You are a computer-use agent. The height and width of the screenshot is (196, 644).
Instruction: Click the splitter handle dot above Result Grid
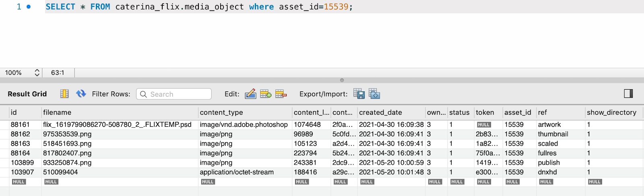342,80
